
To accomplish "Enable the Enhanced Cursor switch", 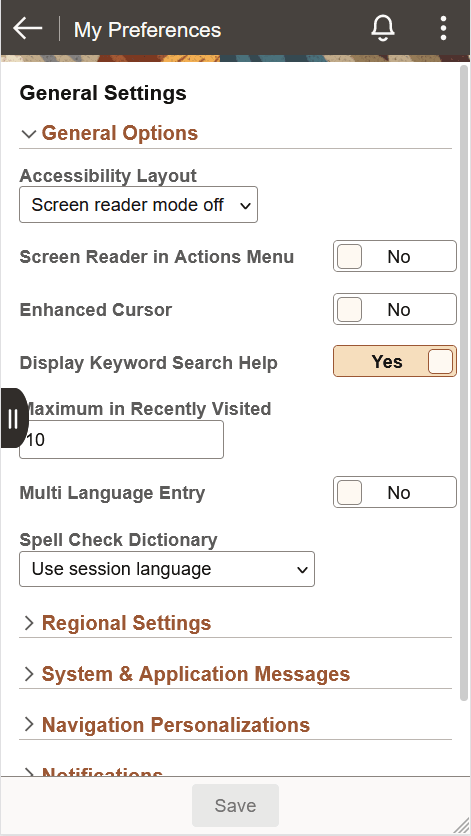I will click(395, 309).
